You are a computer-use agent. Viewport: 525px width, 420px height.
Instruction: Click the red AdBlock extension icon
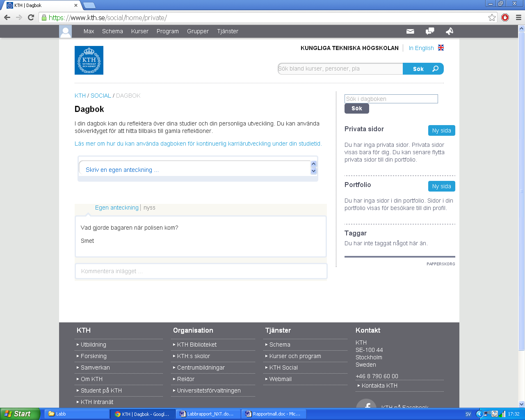click(x=505, y=17)
